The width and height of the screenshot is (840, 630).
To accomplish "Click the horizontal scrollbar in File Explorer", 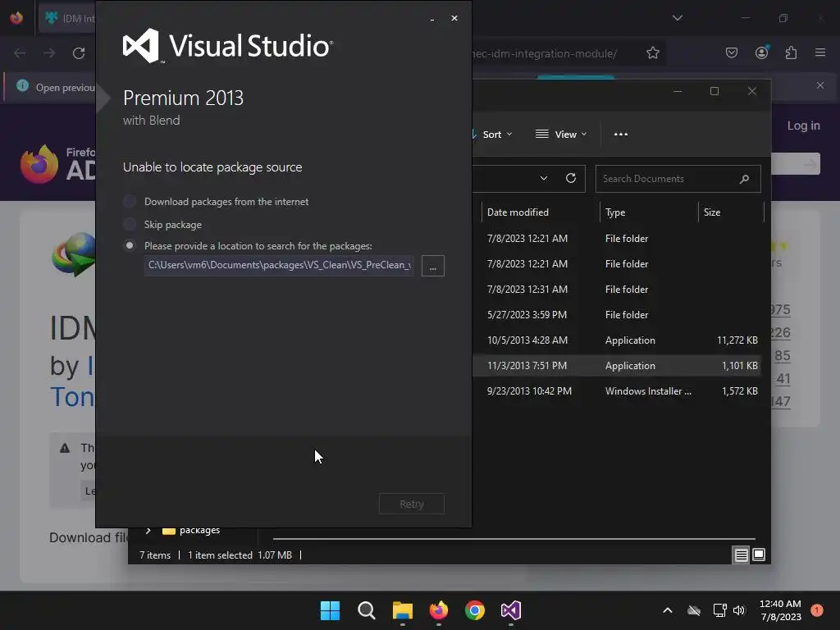I will pyautogui.click(x=514, y=539).
